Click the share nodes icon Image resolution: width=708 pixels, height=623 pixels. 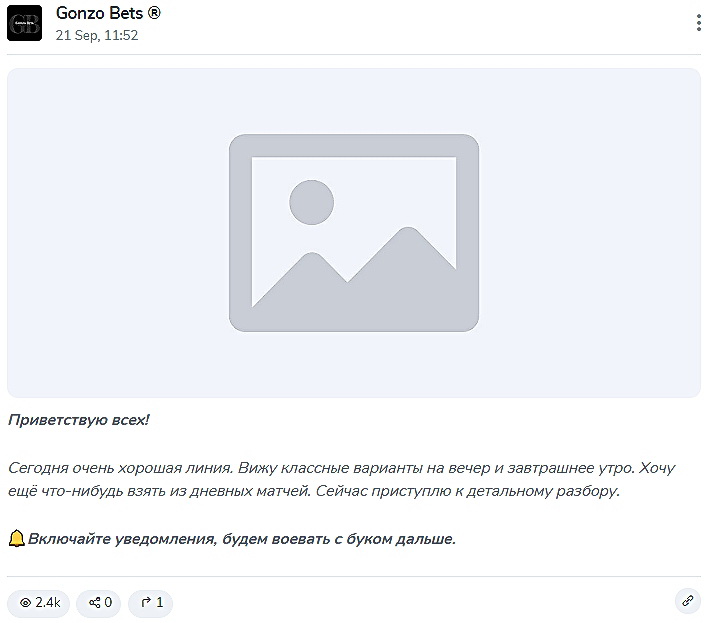[94, 603]
